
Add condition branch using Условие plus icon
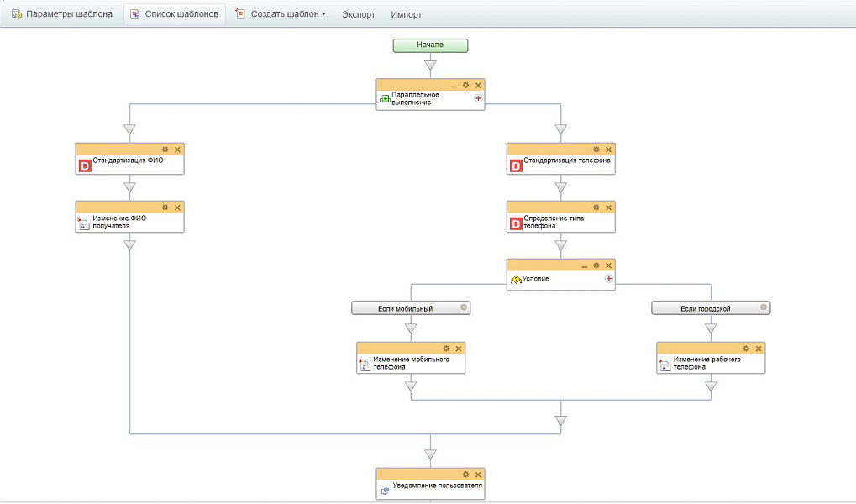pos(608,279)
